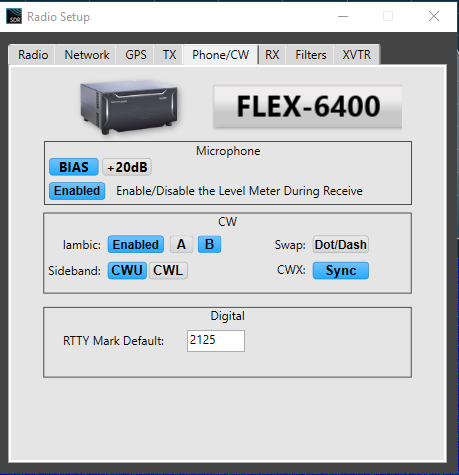Switch to the Radio tab
The width and height of the screenshot is (459, 475).
tap(33, 55)
